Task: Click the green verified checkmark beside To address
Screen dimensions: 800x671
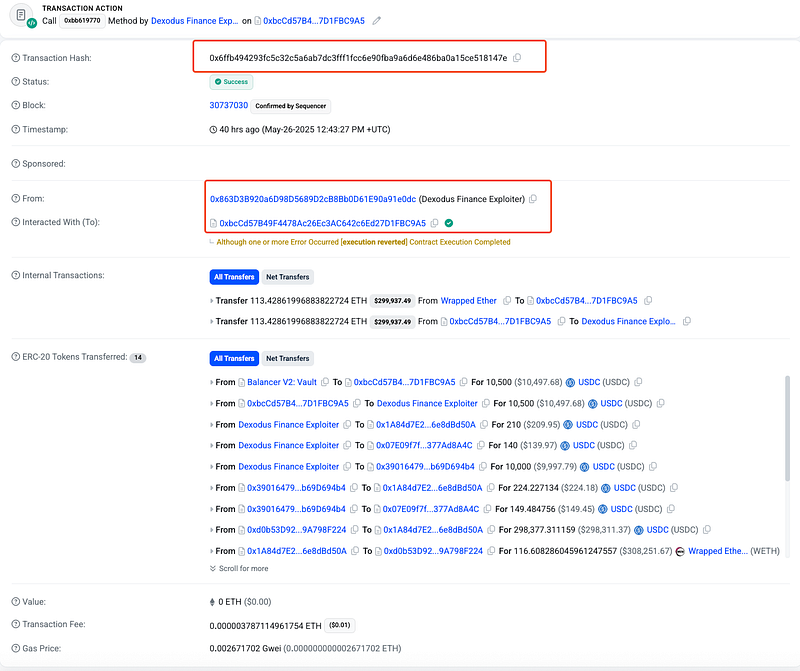Action: pos(449,223)
